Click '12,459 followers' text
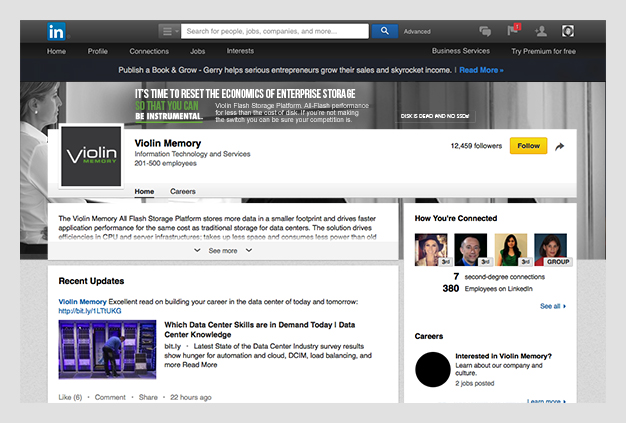 [476, 146]
